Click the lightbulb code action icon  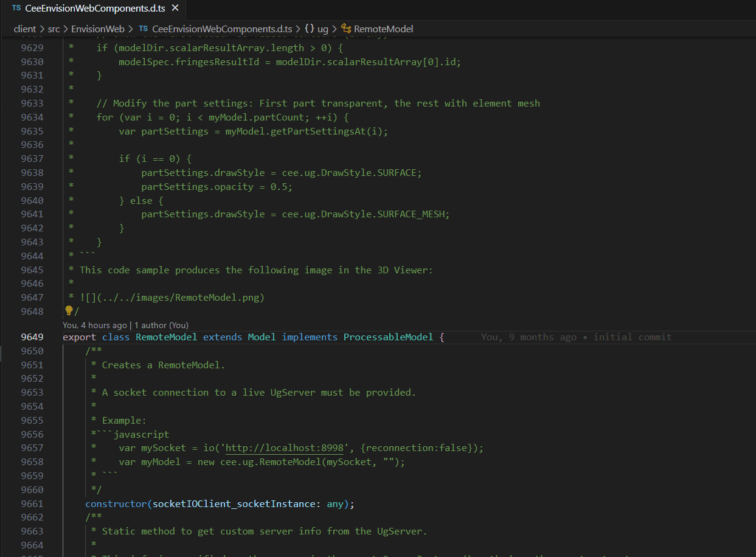point(69,310)
